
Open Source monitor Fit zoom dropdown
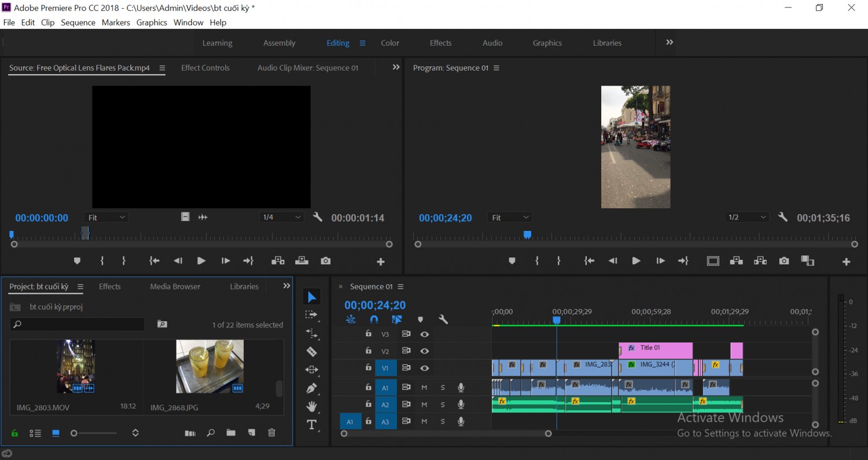click(x=106, y=218)
